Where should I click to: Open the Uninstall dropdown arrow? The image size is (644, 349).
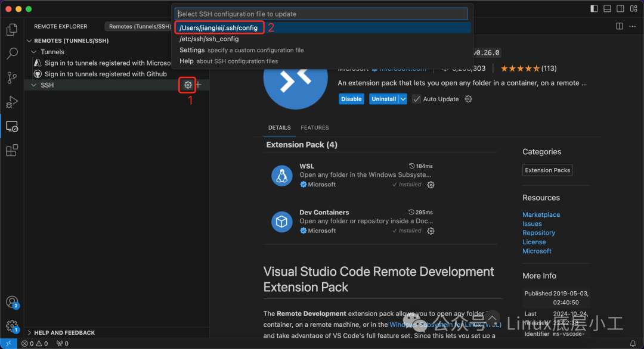click(x=403, y=99)
